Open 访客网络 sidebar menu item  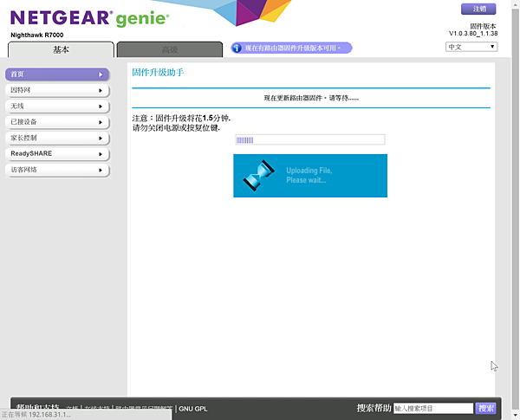(x=57, y=170)
